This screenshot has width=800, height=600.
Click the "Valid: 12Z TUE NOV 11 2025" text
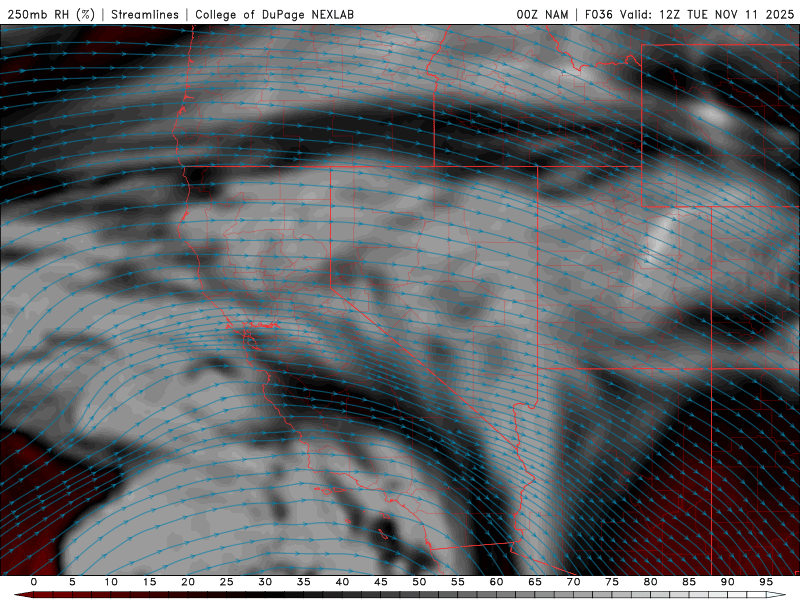pos(707,14)
